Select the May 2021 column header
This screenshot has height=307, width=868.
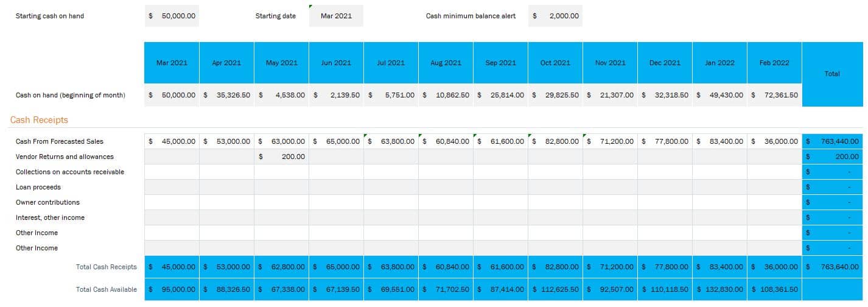(x=281, y=63)
